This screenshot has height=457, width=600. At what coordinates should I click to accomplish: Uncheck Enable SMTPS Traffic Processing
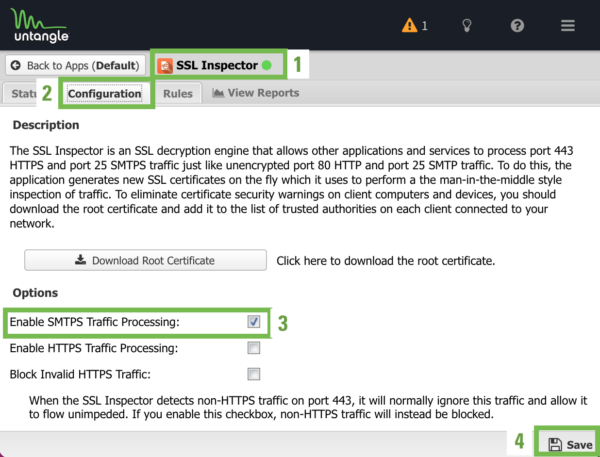(253, 322)
